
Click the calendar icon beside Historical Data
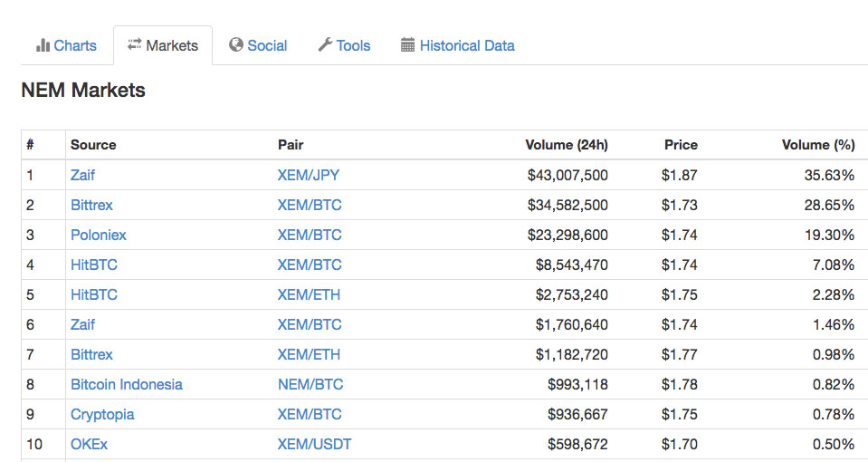[407, 45]
